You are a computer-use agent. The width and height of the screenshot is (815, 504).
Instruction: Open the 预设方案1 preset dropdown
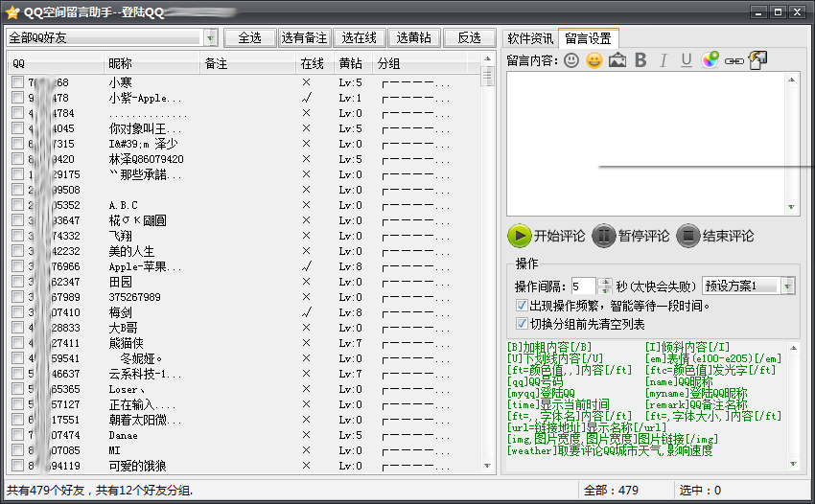(x=788, y=286)
